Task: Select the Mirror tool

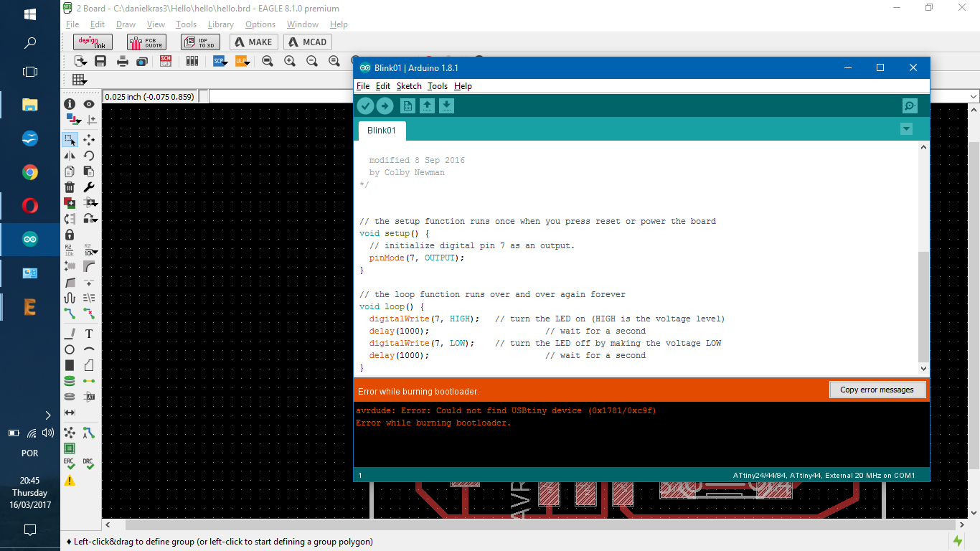Action: [x=70, y=156]
